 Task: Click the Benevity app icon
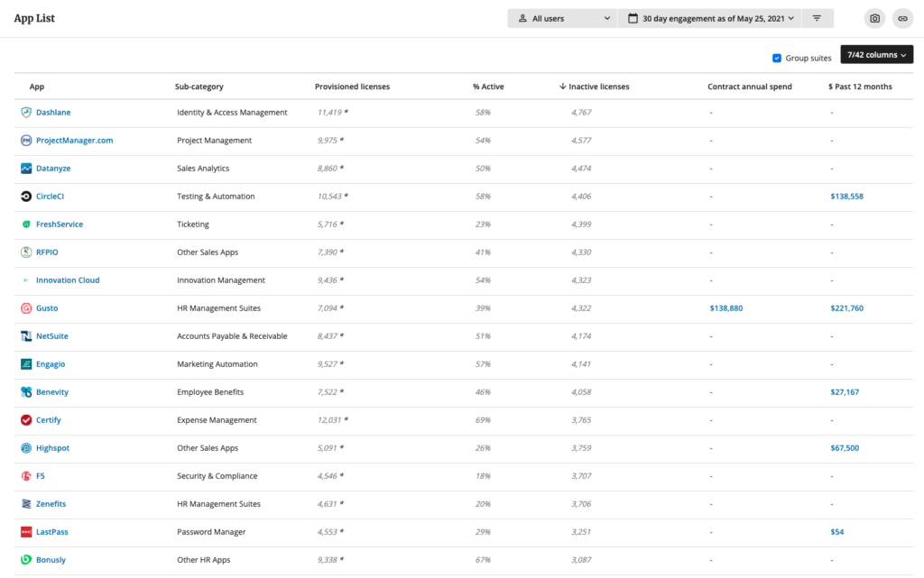point(26,392)
